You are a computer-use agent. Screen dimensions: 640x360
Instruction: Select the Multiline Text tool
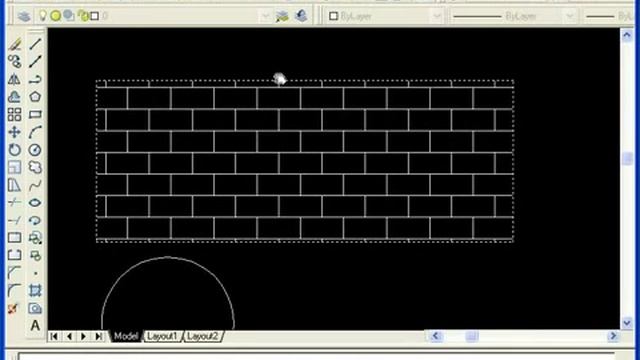coord(35,325)
